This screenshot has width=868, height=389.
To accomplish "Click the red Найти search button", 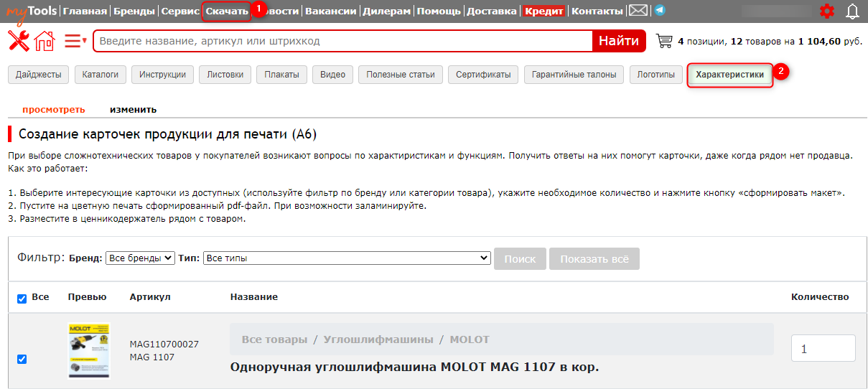I will [x=619, y=41].
